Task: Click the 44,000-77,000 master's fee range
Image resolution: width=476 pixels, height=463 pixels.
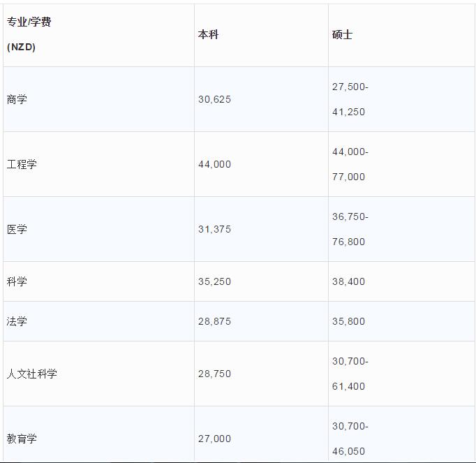Action: tap(350, 164)
